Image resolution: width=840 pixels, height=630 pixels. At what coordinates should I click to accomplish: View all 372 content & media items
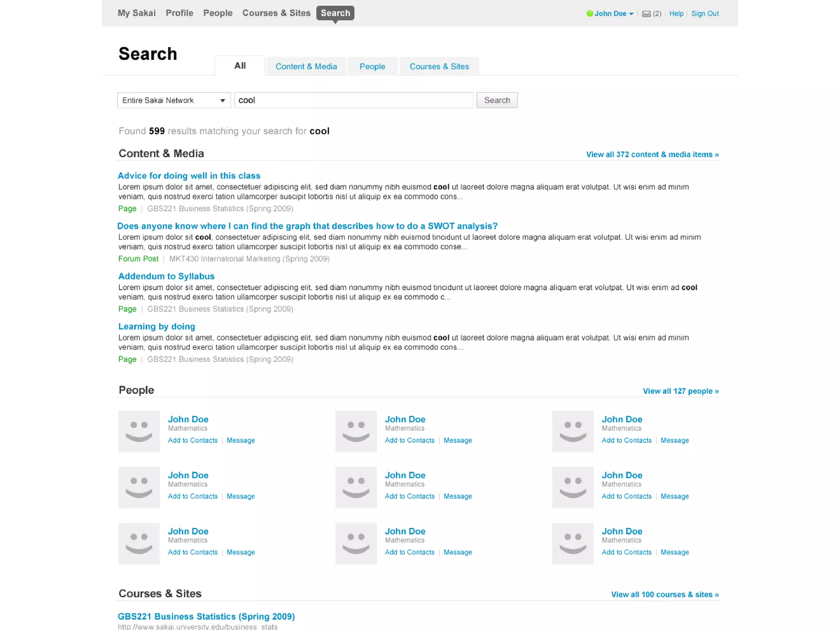point(652,155)
